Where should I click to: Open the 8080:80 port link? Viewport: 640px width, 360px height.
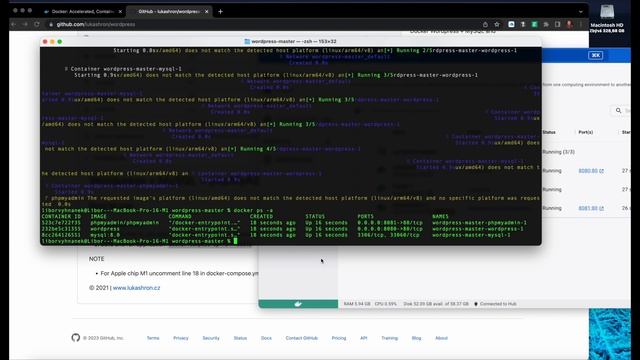click(x=591, y=171)
